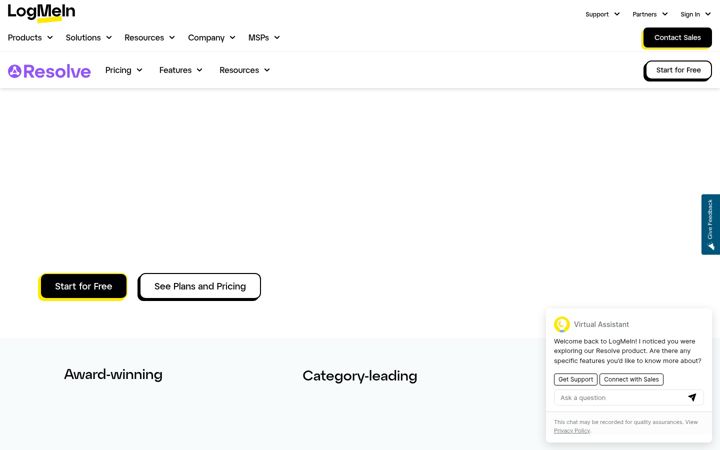Expand the top Resources menu chevron
The image size is (720, 450).
pyautogui.click(x=172, y=38)
